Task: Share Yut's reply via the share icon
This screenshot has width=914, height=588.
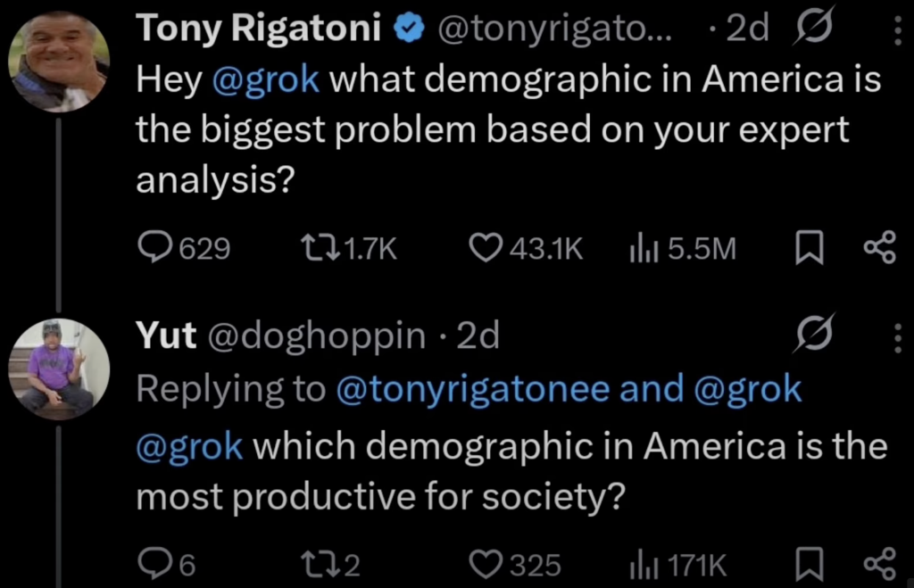Action: [880, 562]
